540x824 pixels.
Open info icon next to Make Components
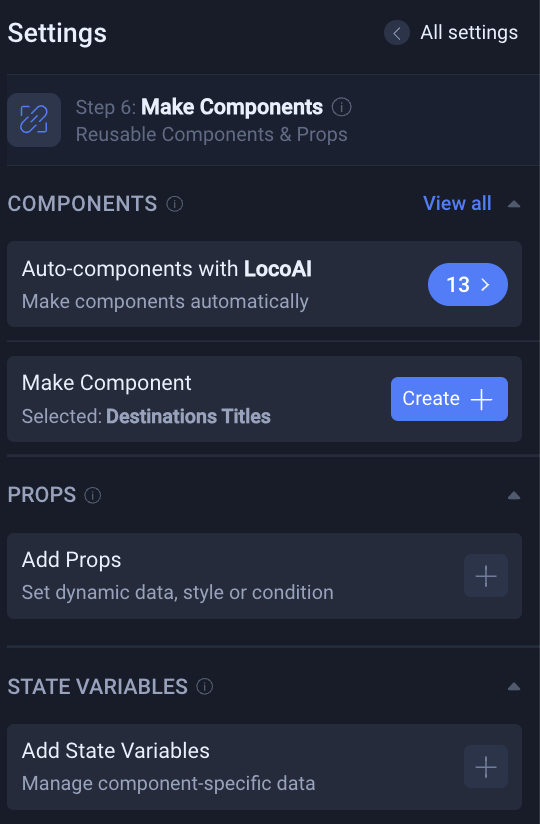point(341,107)
